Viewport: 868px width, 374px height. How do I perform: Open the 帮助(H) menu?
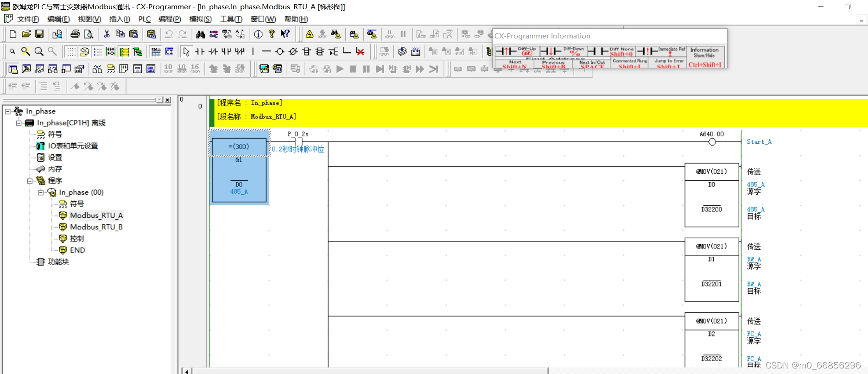tap(296, 19)
